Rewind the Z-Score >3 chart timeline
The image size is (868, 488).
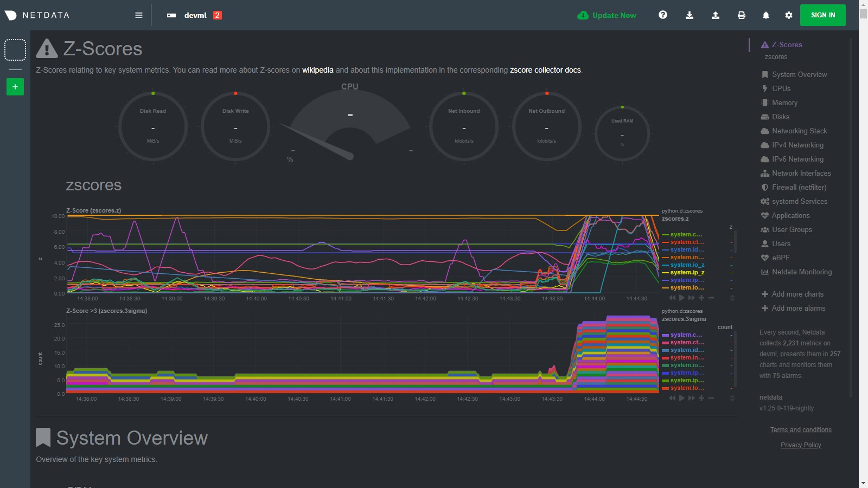[673, 398]
